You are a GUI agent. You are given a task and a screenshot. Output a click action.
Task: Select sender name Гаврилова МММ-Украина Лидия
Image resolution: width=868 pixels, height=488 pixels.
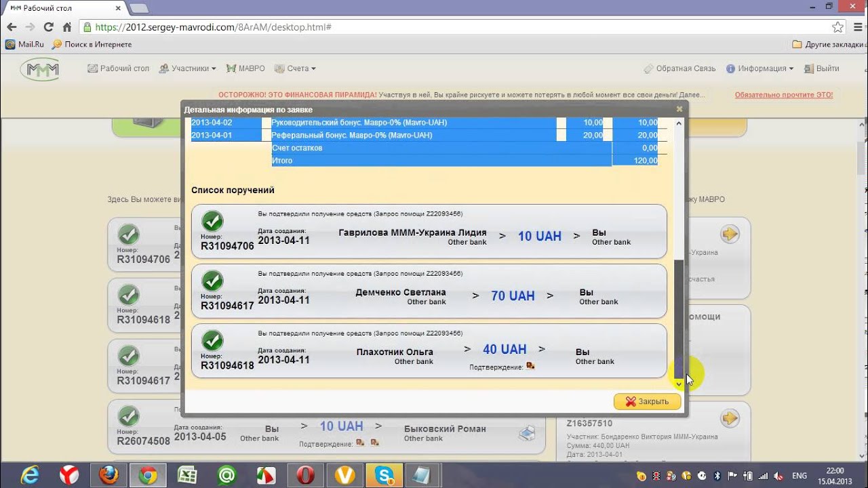click(412, 232)
